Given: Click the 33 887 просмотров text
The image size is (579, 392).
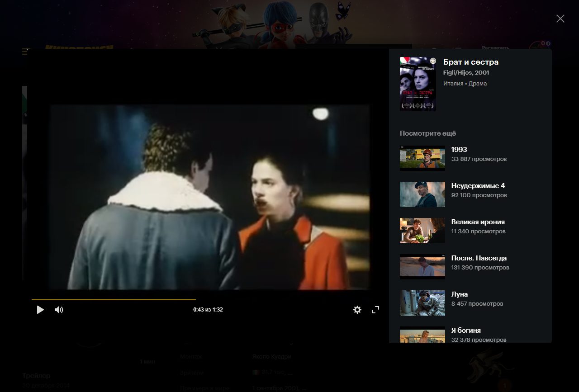Looking at the screenshot, I should coord(479,159).
